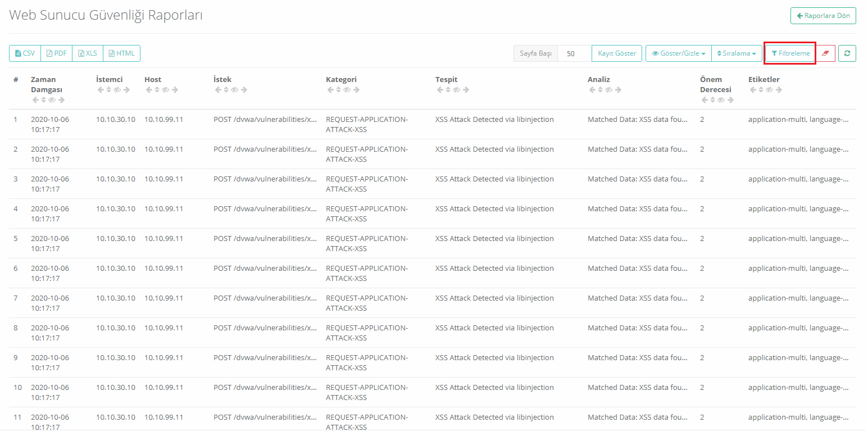Click row 9 application-multi tags cell
This screenshot has width=868, height=436.
pos(798,357)
